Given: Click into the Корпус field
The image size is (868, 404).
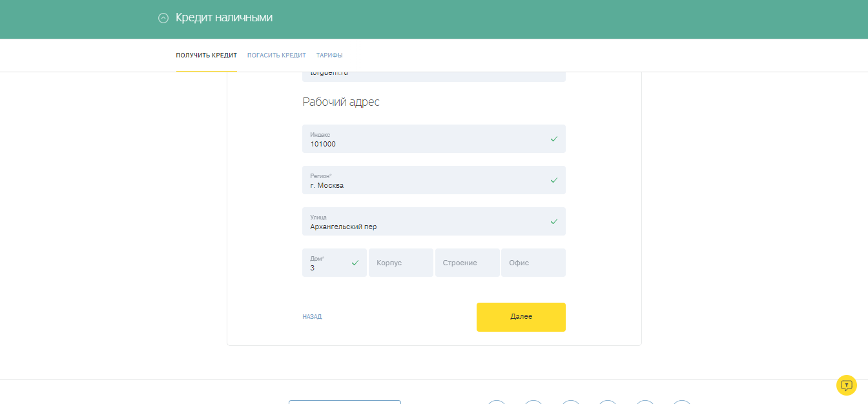Looking at the screenshot, I should [x=400, y=263].
